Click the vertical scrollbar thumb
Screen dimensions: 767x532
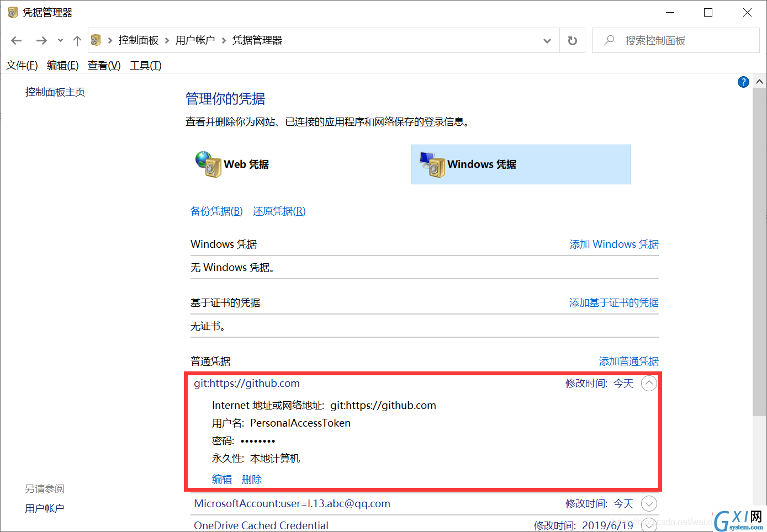(x=760, y=252)
